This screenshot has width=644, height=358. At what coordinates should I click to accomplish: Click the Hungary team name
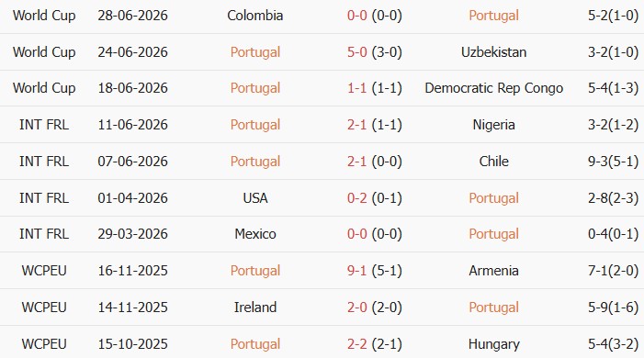pyautogui.click(x=493, y=344)
